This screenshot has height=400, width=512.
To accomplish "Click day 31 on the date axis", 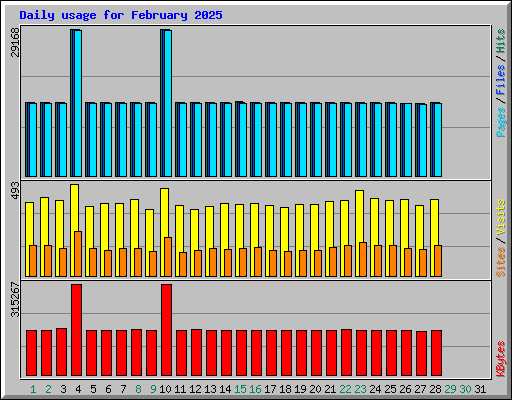I will point(480,389).
